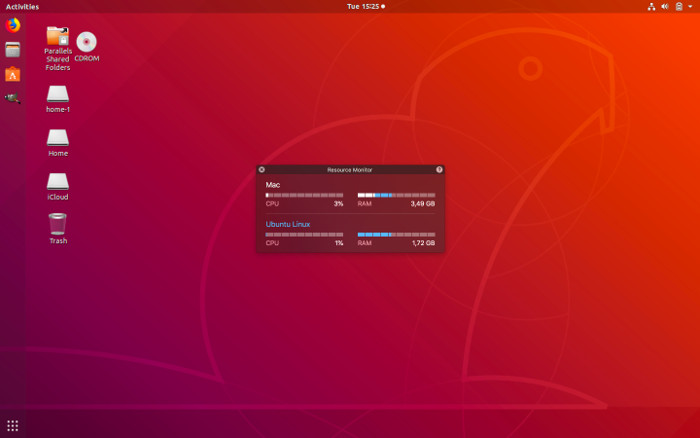Click the Ubuntu Linux RAM usage bar
The width and height of the screenshot is (700, 438).
point(396,234)
